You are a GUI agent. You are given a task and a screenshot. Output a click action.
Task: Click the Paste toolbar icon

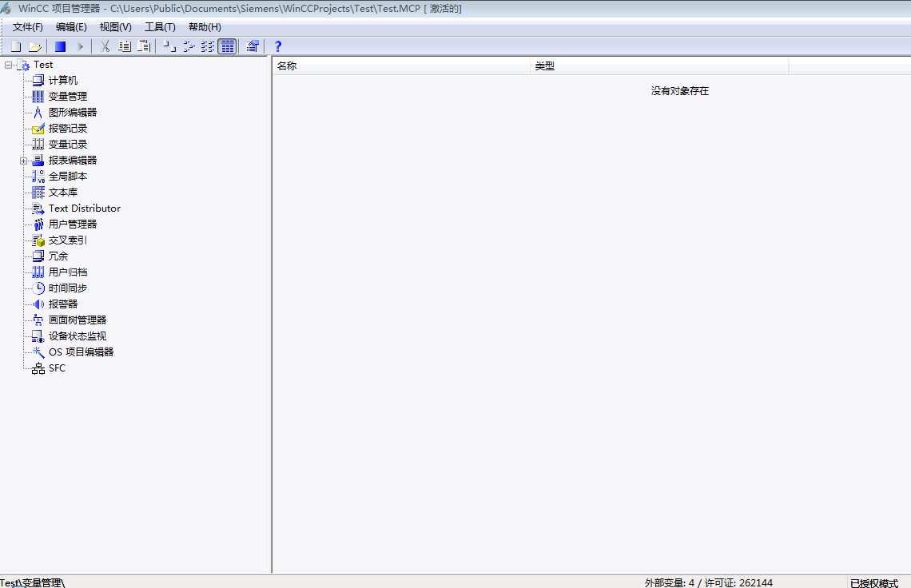click(x=144, y=46)
